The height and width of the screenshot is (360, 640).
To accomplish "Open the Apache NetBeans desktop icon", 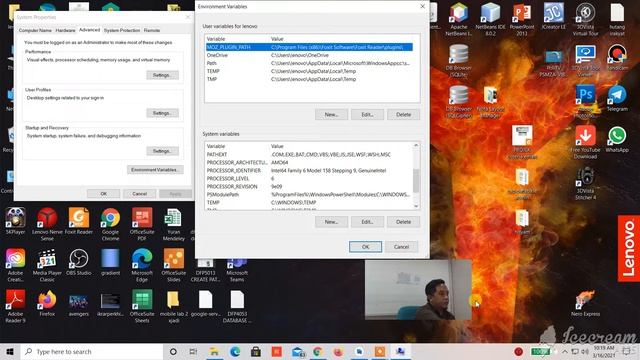I will click(459, 18).
